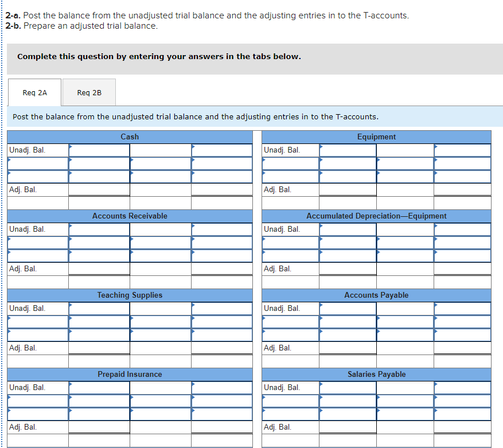Click Equipment Unadj. Bal. debit amount field
Viewport: 503px width, 448px height.
(348, 150)
